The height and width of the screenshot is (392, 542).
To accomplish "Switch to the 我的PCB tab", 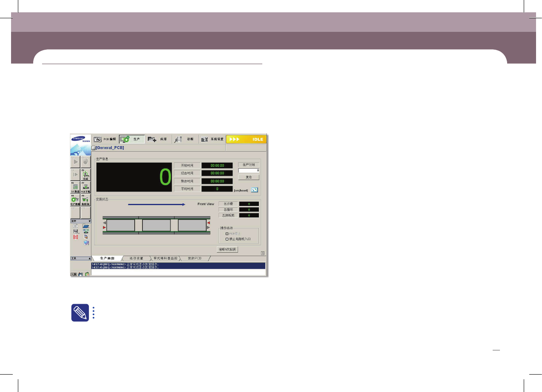I will pos(194,258).
